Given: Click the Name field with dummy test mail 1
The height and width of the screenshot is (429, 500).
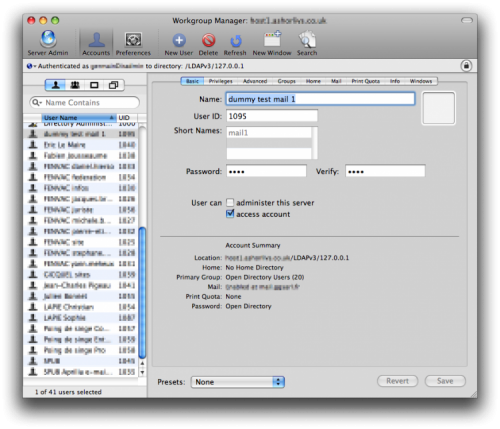Looking at the screenshot, I should (320, 99).
